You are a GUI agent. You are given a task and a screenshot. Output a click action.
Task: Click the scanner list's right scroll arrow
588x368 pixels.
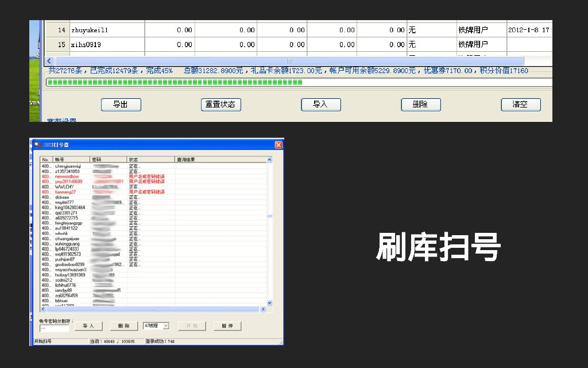[x=263, y=309]
